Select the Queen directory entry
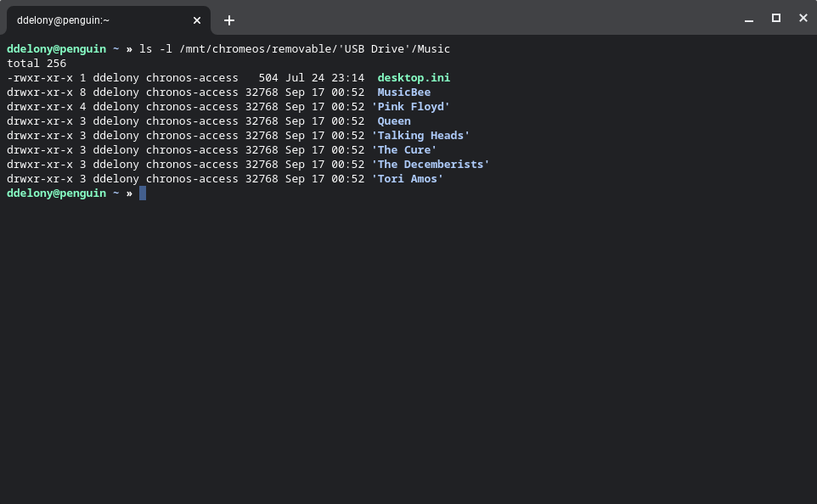This screenshot has height=504, width=817. (x=393, y=120)
